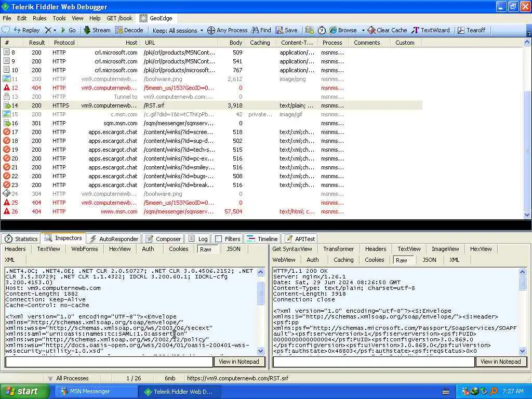The height and width of the screenshot is (399, 532).
Task: Open the Keep: All sessions dropdown
Action: 178,31
